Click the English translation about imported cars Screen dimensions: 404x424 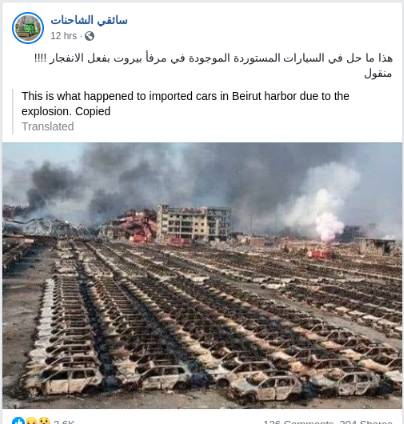coord(185,103)
